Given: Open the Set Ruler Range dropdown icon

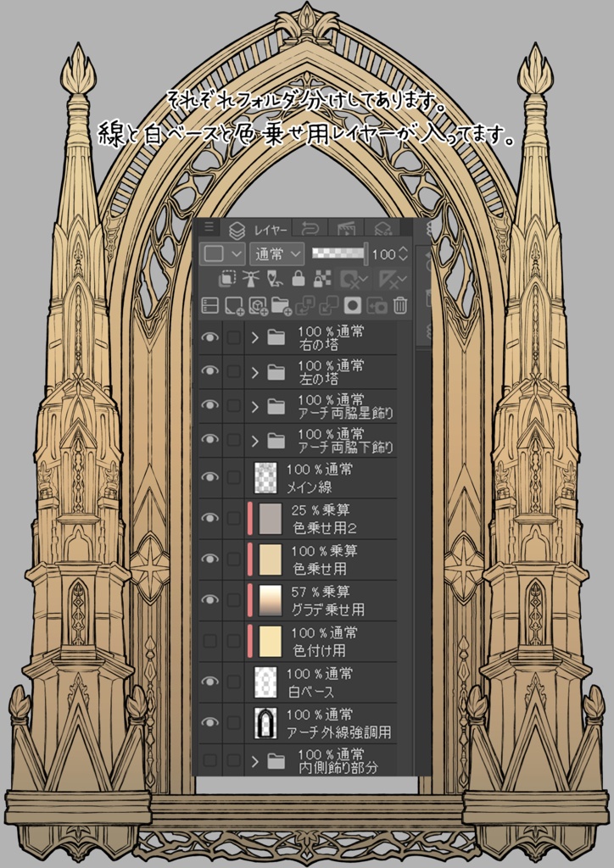Looking at the screenshot, I should tap(392, 280).
